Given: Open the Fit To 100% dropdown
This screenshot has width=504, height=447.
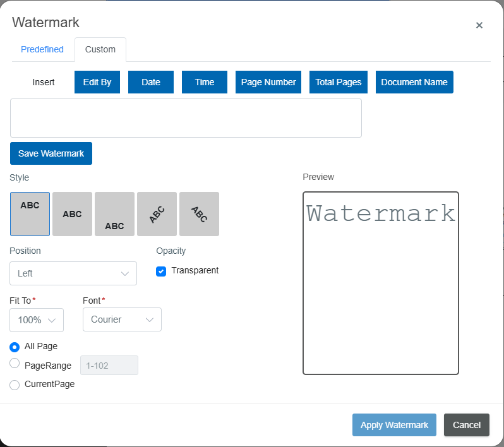Looking at the screenshot, I should [37, 320].
